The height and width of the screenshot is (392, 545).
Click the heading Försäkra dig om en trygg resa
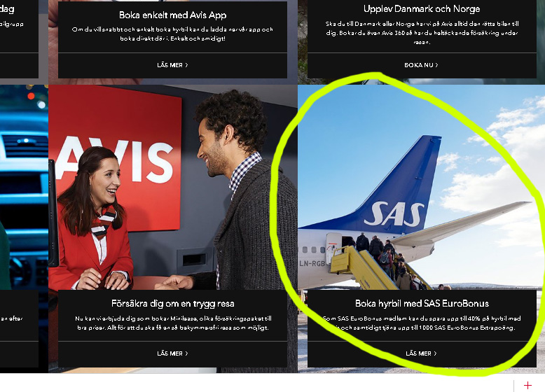click(172, 304)
